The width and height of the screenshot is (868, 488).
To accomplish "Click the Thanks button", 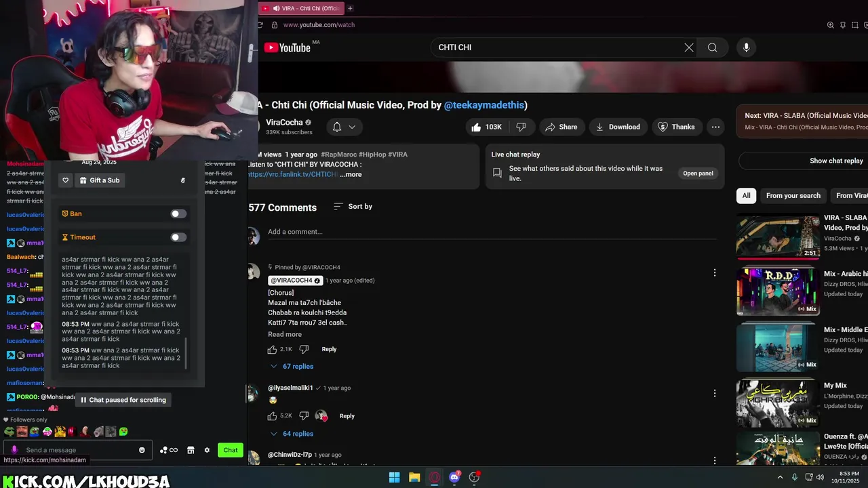I will [676, 127].
